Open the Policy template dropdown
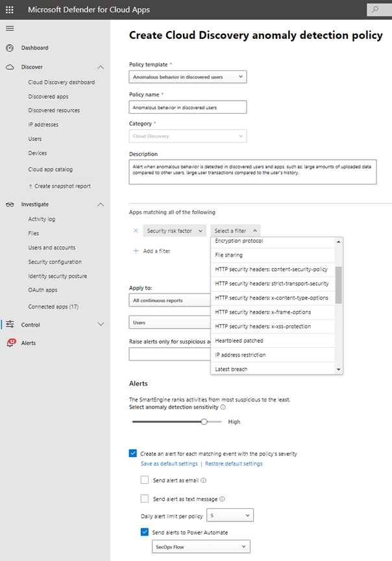Image resolution: width=392 pixels, height=561 pixels. (188, 77)
